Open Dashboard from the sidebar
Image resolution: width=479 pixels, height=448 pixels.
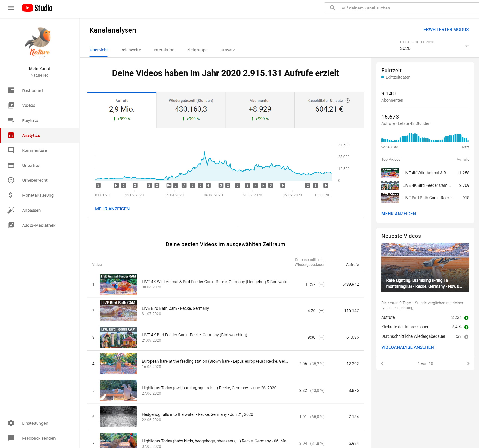pyautogui.click(x=32, y=91)
